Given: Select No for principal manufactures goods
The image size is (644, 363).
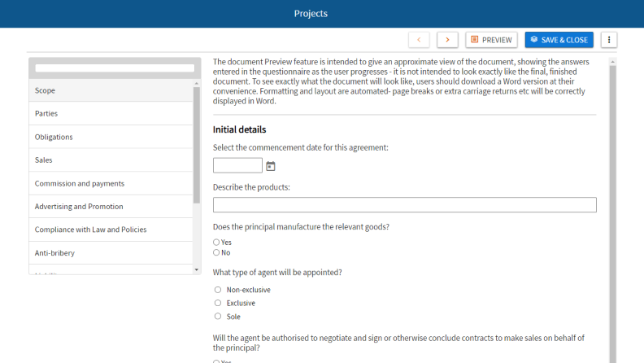Looking at the screenshot, I should (216, 252).
